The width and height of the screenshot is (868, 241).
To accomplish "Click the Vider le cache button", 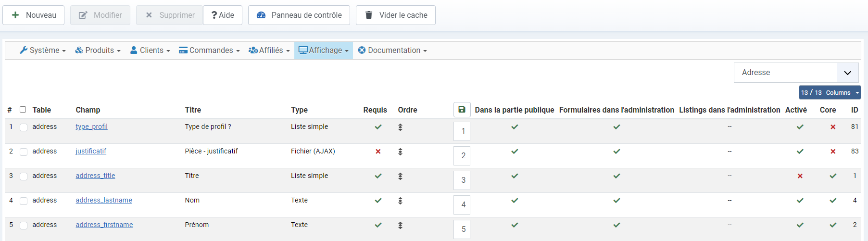I will 396,15.
